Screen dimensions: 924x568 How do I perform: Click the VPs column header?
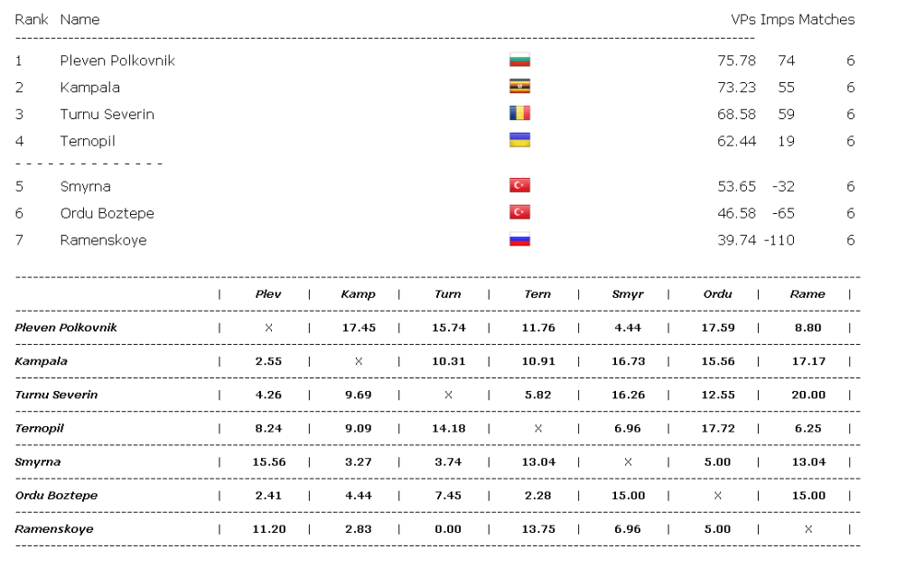(x=743, y=19)
